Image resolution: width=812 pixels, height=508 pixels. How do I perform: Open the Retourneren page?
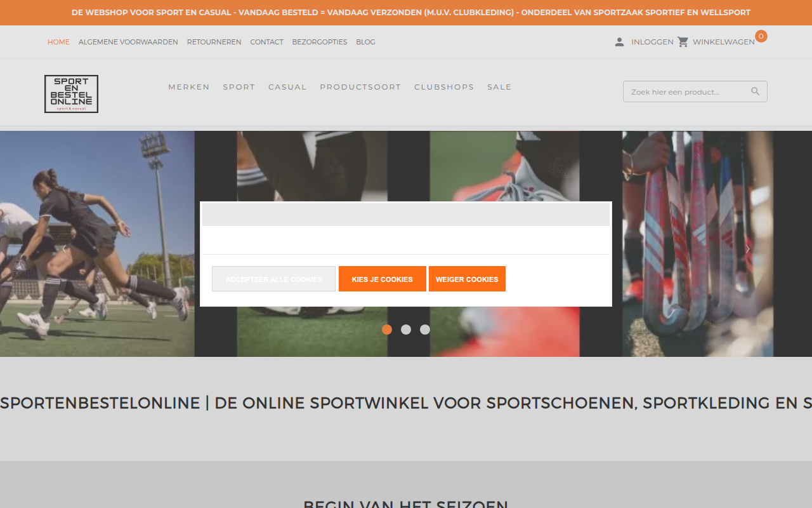coord(214,42)
